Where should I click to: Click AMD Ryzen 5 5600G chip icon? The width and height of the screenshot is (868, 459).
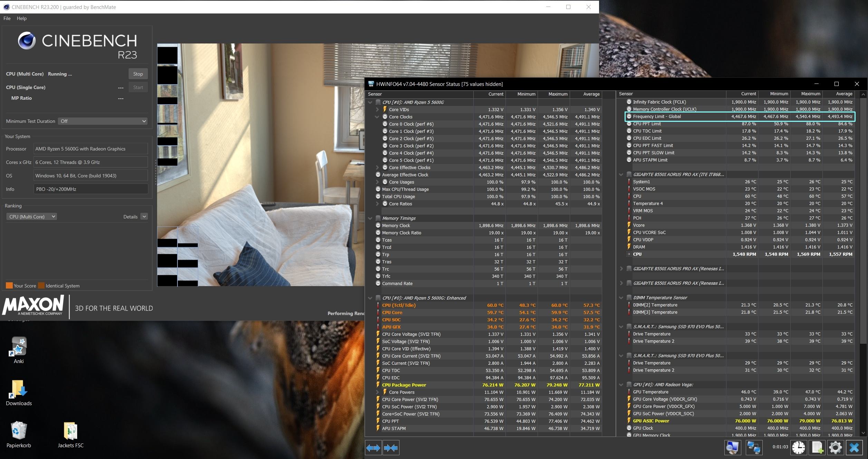378,102
